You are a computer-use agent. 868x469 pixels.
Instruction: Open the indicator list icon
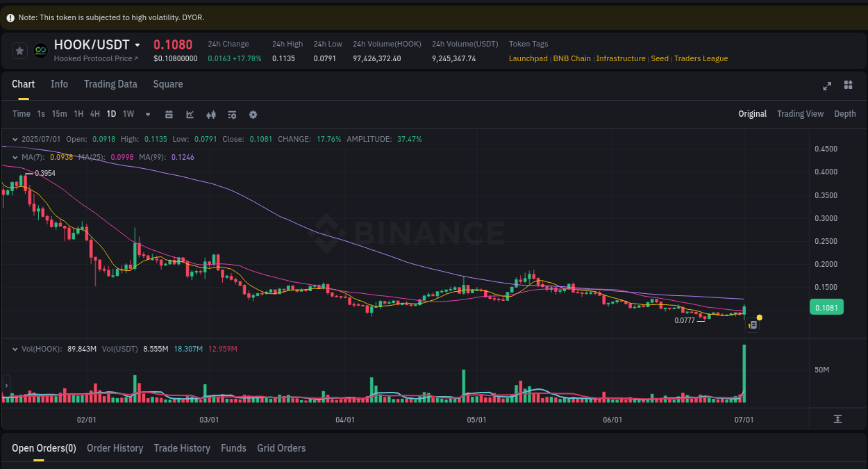[232, 114]
